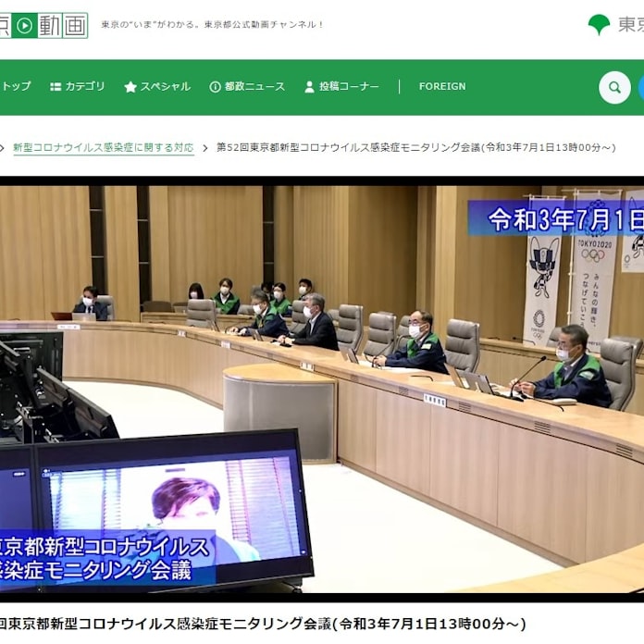The height and width of the screenshot is (644, 644).
Task: Open the カテゴリ menu
Action: (78, 86)
